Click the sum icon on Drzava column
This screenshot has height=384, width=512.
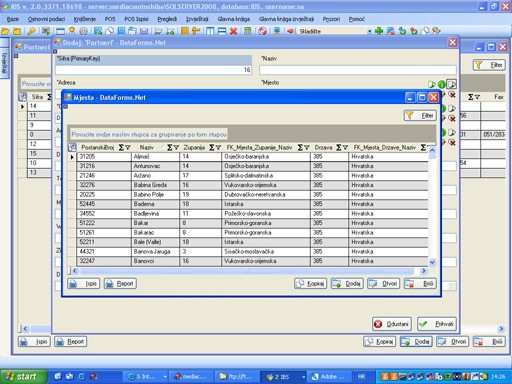(x=339, y=147)
